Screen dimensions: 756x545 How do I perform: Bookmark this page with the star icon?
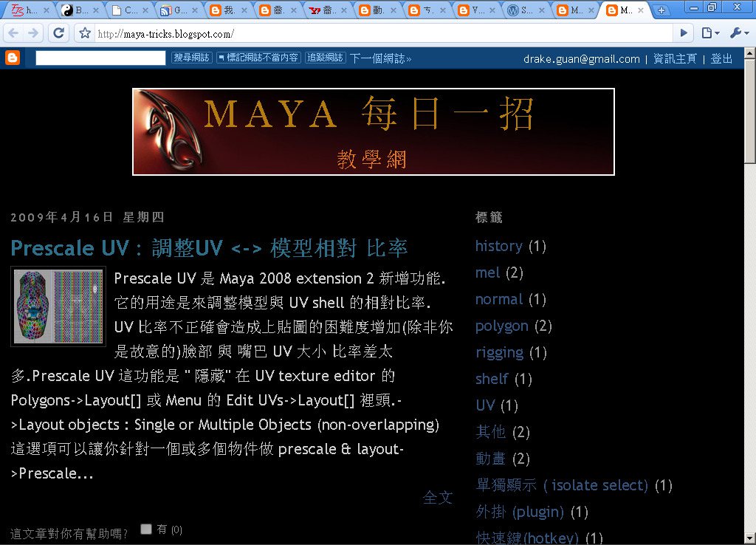click(x=85, y=33)
